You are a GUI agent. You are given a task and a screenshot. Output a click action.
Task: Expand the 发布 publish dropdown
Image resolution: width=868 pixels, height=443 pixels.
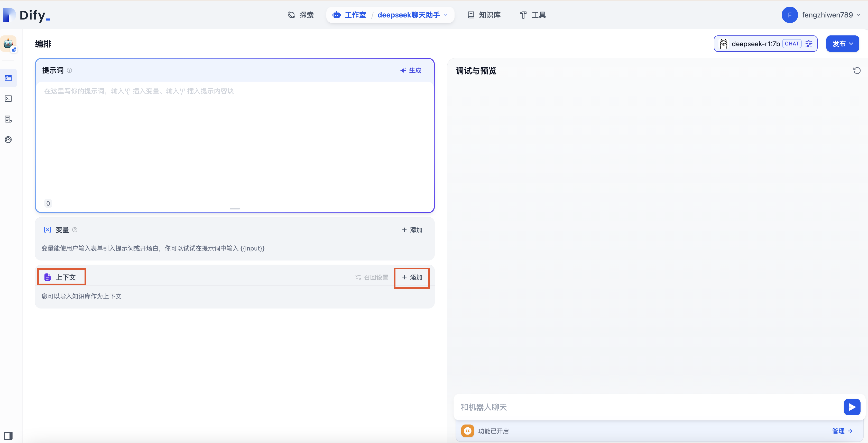pos(842,44)
